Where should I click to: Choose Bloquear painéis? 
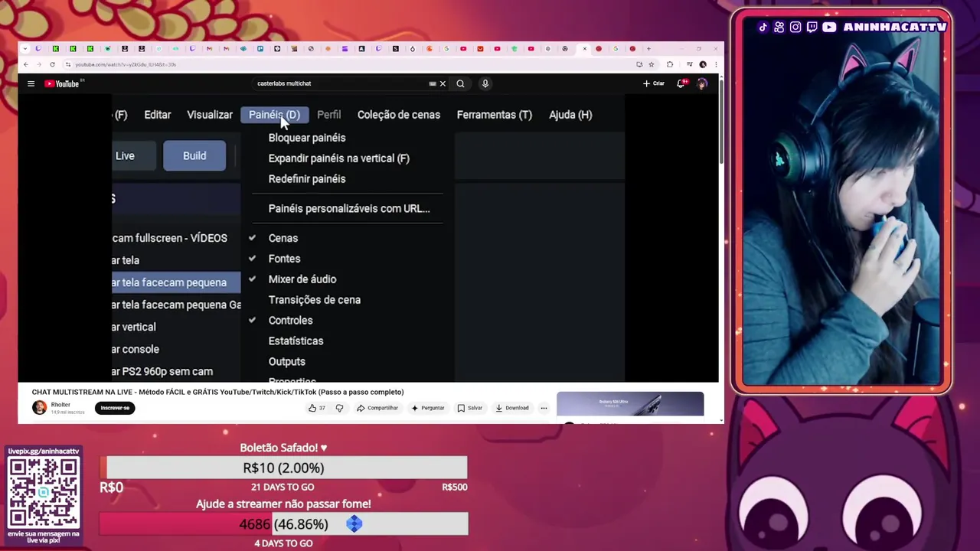pyautogui.click(x=307, y=138)
